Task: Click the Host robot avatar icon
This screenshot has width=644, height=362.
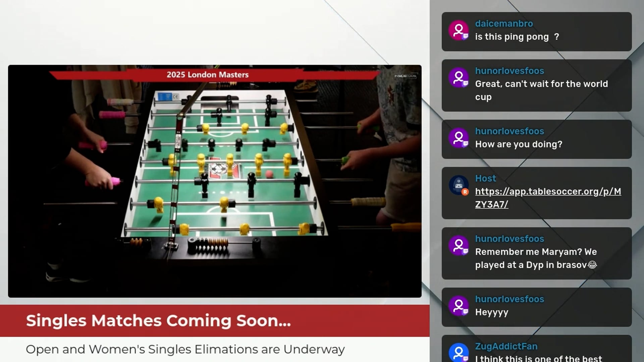Action: (x=459, y=185)
